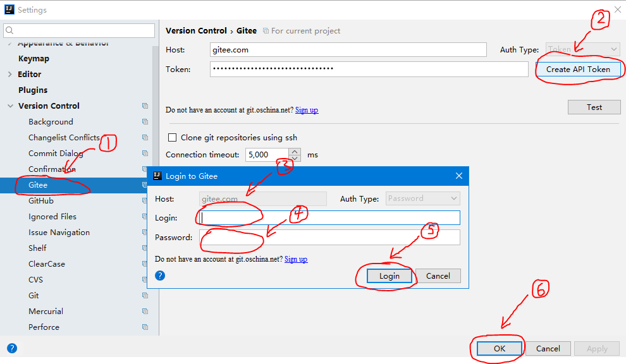626x364 pixels.
Task: Click project-level icon next to Changelist Conflicts
Action: (x=145, y=137)
